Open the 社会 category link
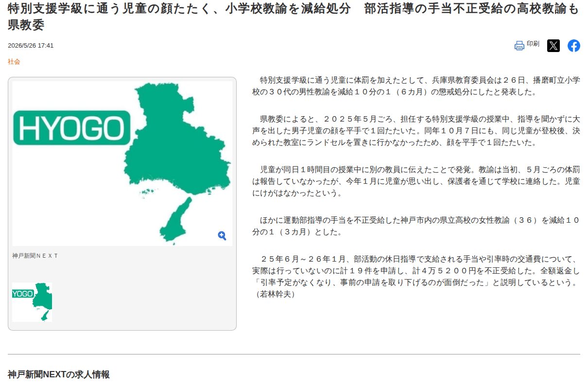The image size is (588, 389). (x=14, y=62)
